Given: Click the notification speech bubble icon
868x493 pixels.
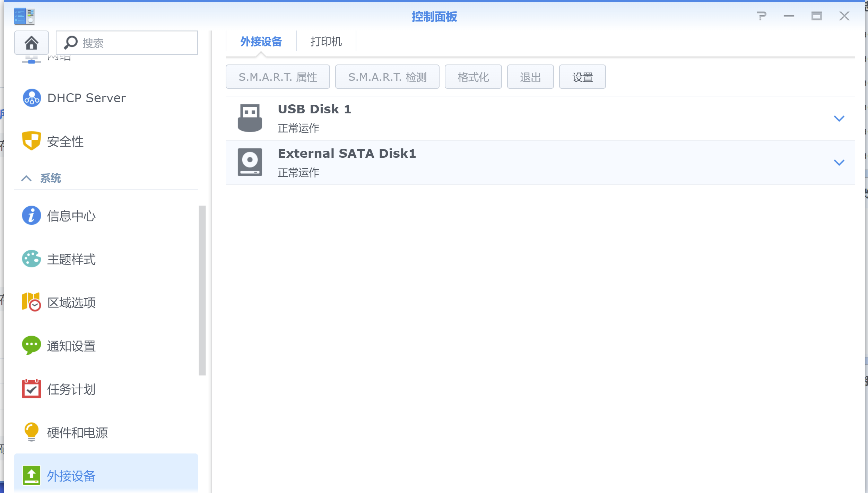Looking at the screenshot, I should click(x=32, y=345).
